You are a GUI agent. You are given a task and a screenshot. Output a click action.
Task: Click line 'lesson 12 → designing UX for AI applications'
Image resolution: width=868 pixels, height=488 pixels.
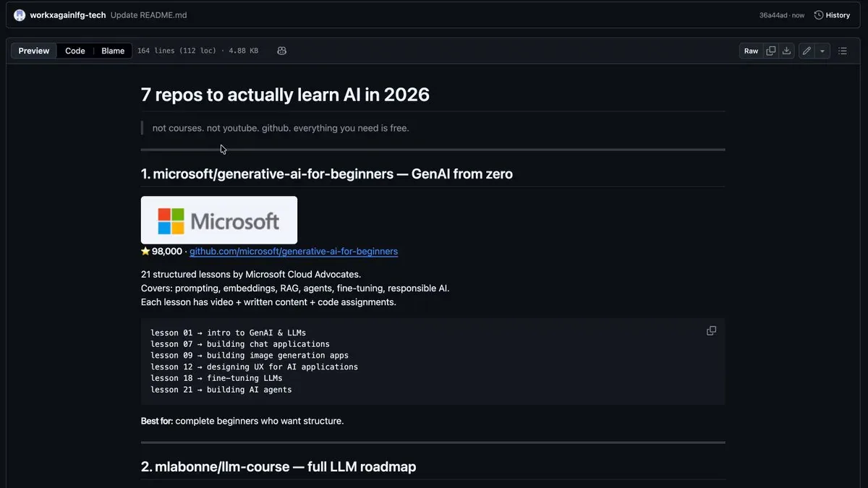click(254, 367)
